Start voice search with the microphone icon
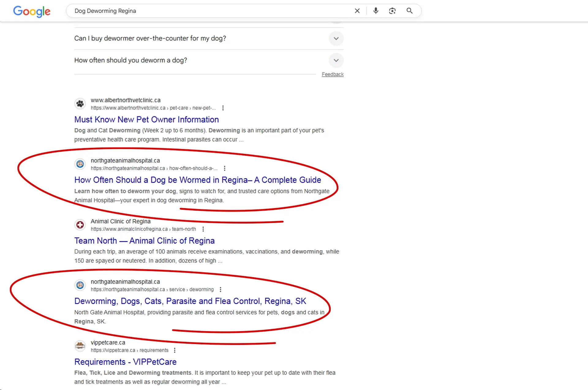The image size is (588, 390). pyautogui.click(x=376, y=11)
